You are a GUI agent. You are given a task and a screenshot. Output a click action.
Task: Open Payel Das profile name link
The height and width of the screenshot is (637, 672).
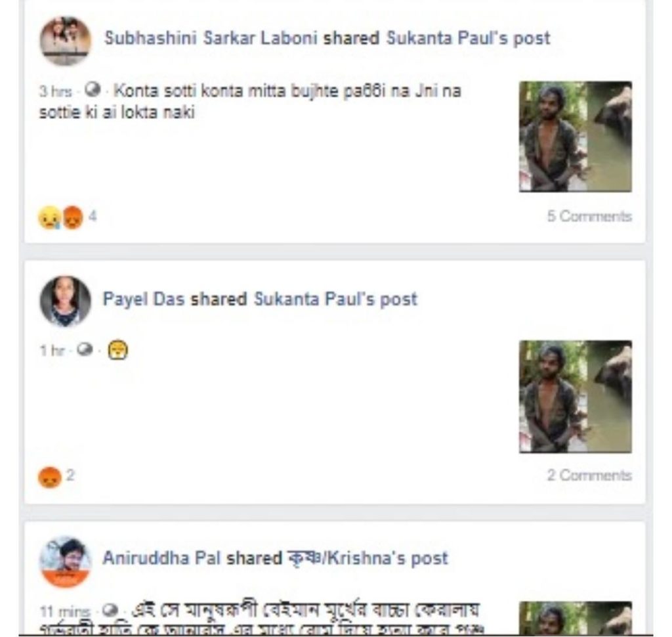click(144, 299)
